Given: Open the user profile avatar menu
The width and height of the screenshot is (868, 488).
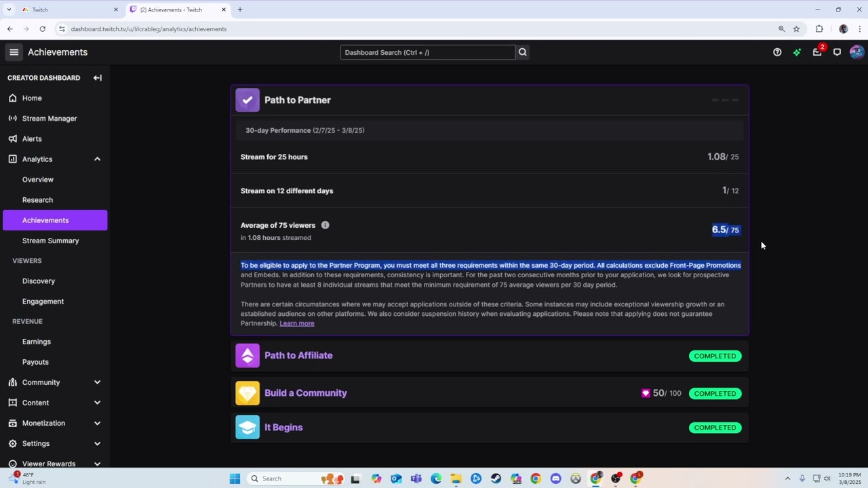Looking at the screenshot, I should coord(856,52).
